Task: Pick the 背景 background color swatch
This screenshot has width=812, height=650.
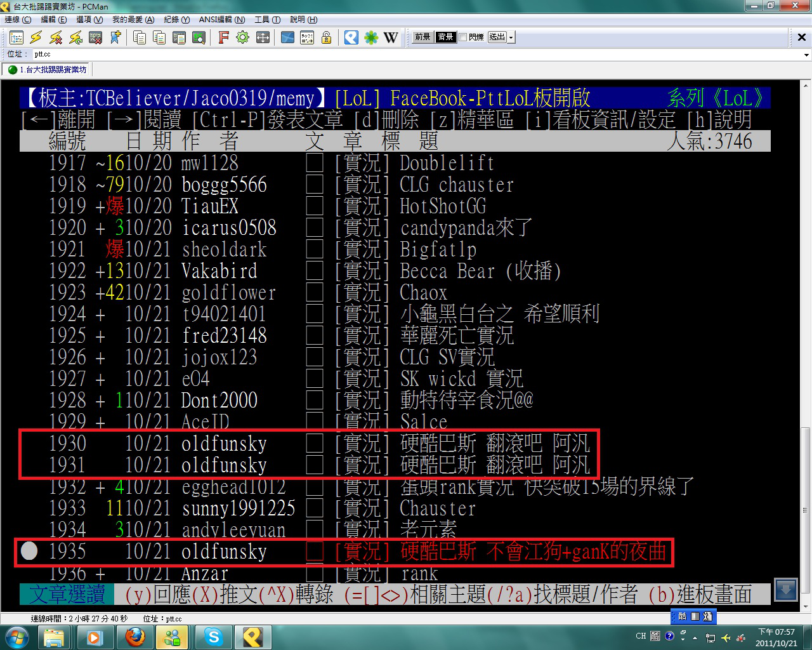Action: [x=445, y=37]
